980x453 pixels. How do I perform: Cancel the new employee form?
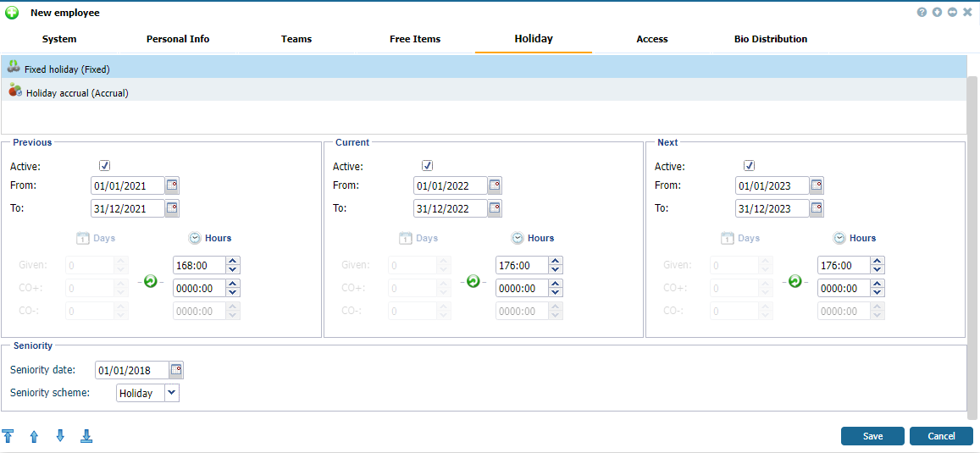tap(941, 436)
